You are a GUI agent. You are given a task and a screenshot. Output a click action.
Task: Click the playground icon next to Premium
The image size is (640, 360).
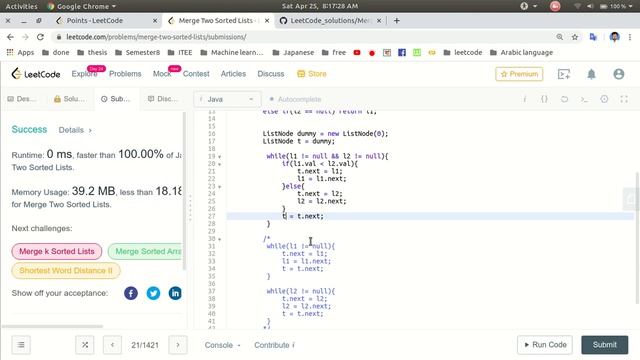(564, 74)
